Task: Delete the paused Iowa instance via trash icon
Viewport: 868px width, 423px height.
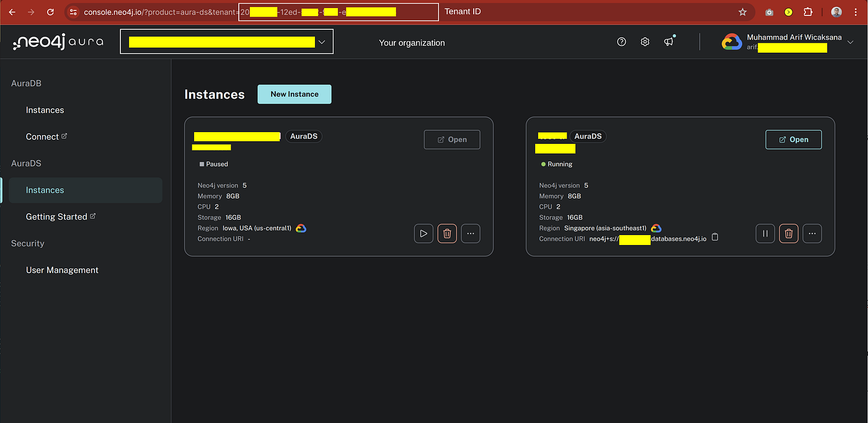Action: pyautogui.click(x=447, y=233)
